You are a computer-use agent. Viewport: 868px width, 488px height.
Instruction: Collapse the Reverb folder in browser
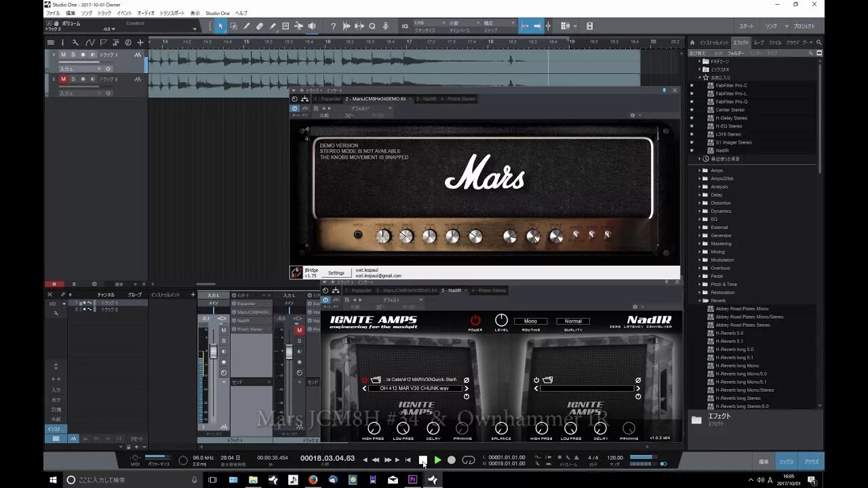pyautogui.click(x=699, y=300)
